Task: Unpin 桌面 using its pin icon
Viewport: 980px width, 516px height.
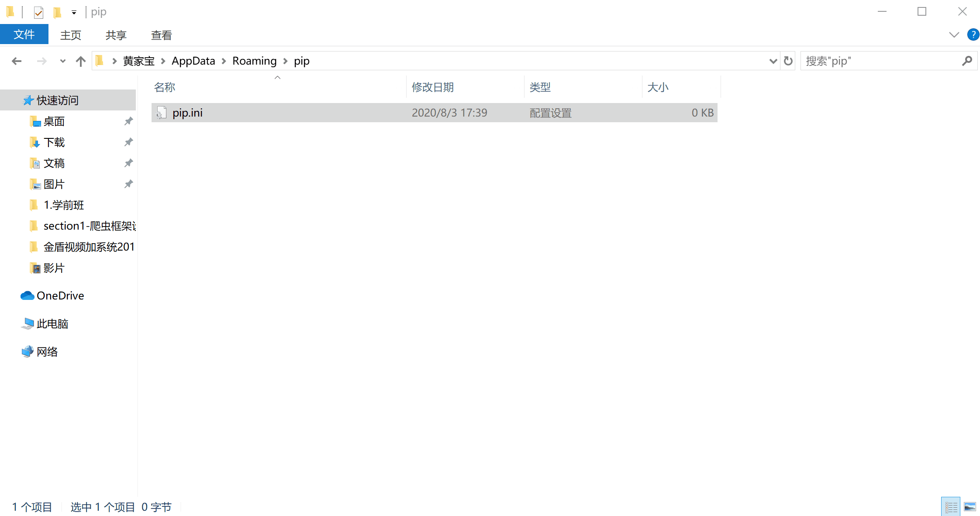Action: [128, 121]
